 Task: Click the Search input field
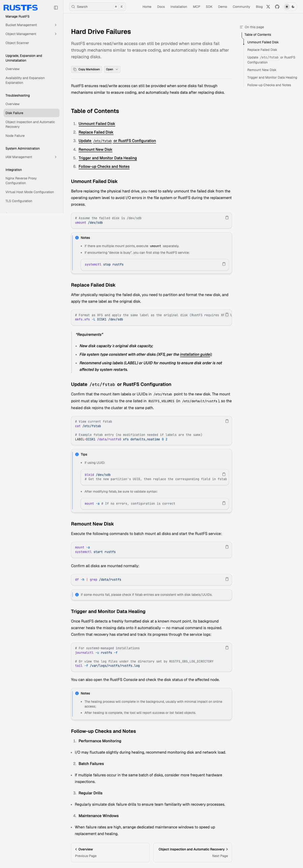coord(97,7)
